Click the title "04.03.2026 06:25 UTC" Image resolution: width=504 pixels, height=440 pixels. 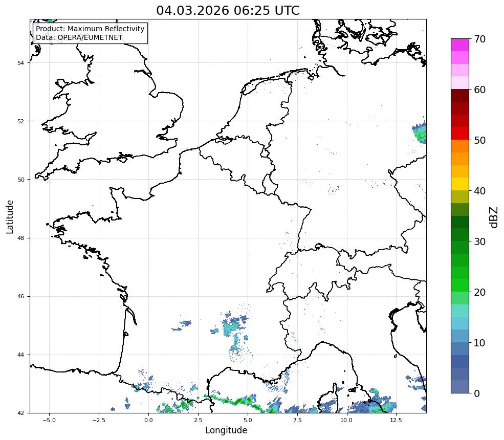[228, 10]
